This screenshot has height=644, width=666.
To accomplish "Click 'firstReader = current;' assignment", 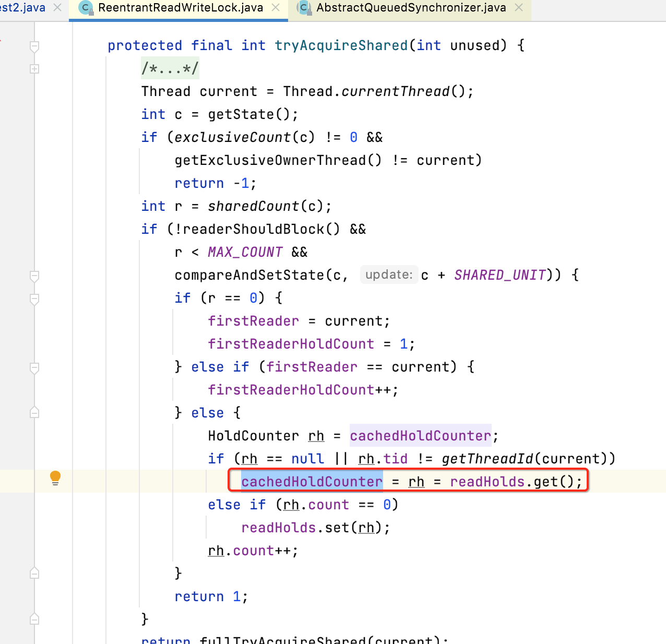I will (x=299, y=321).
